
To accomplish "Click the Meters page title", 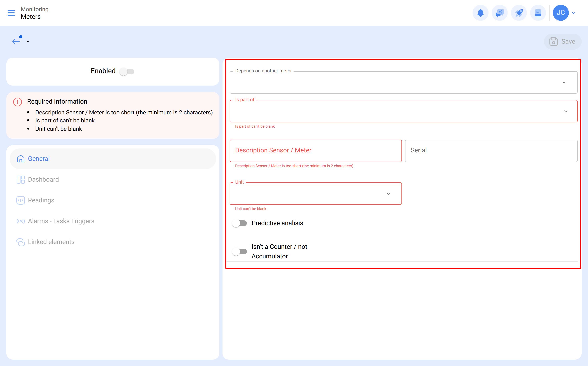I will pyautogui.click(x=31, y=17).
